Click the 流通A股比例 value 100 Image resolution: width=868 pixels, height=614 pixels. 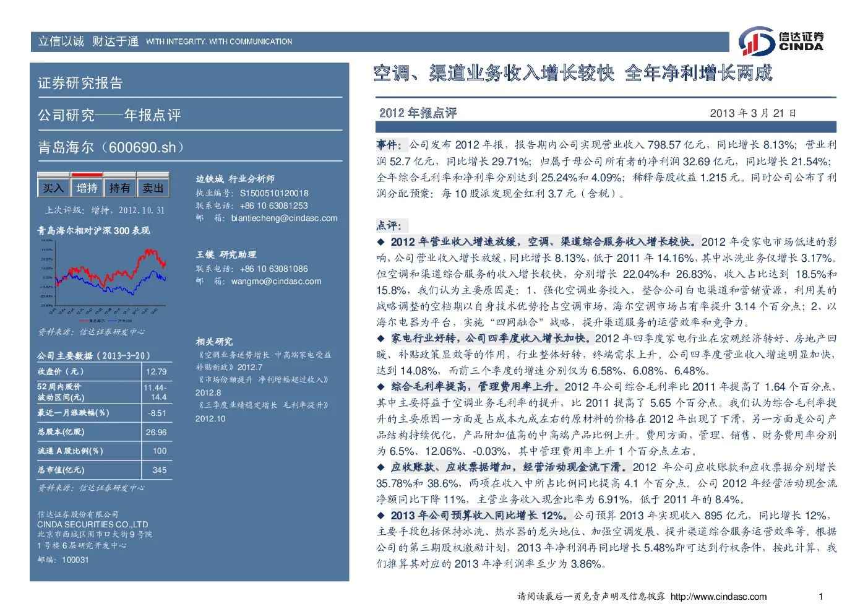pyautogui.click(x=160, y=451)
